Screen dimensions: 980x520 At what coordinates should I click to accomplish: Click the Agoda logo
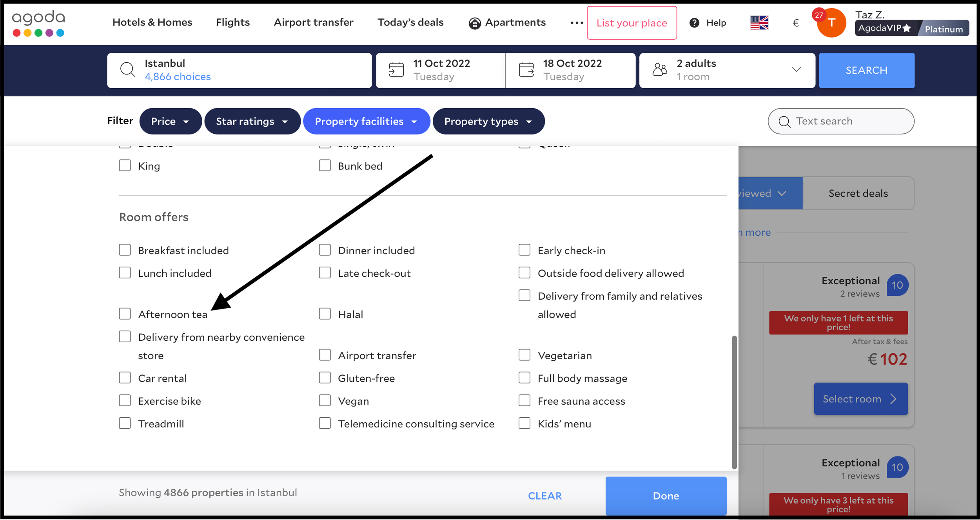coord(38,23)
